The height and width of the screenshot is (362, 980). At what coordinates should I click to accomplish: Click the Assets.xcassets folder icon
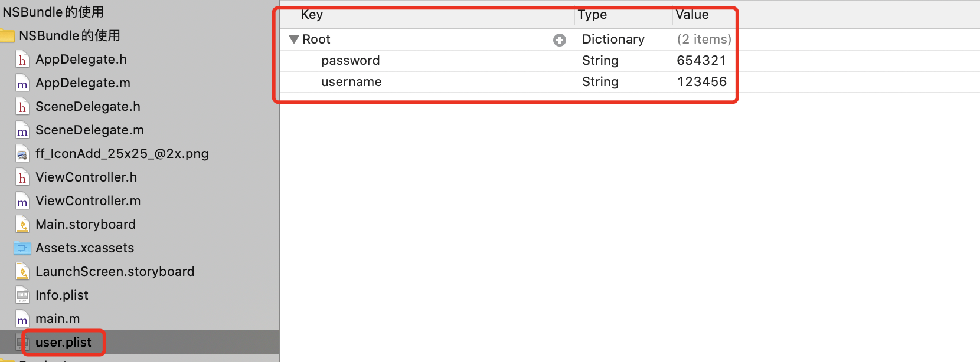pos(22,248)
